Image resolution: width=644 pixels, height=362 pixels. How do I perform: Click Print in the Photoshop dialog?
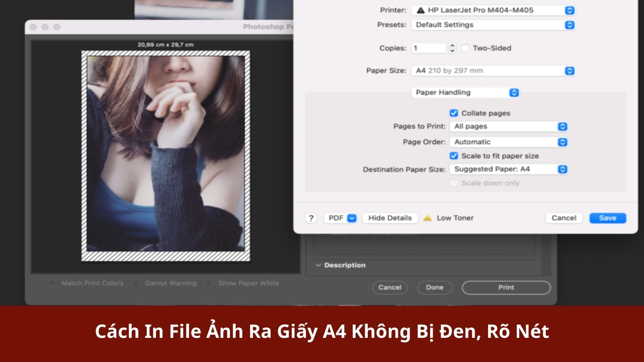506,287
